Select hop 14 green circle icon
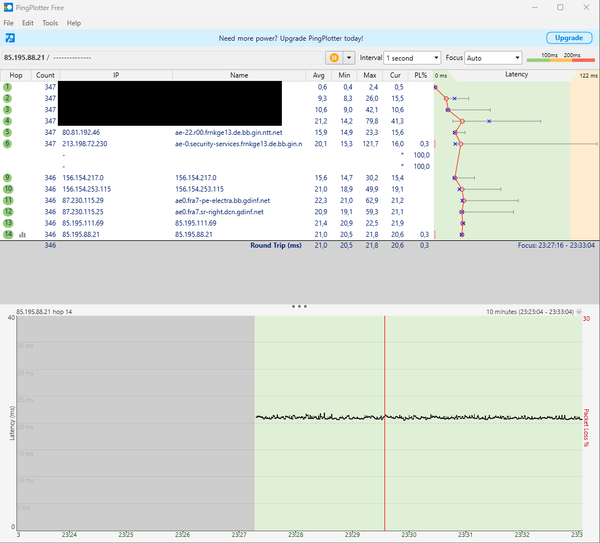600x543 pixels. pos(8,234)
